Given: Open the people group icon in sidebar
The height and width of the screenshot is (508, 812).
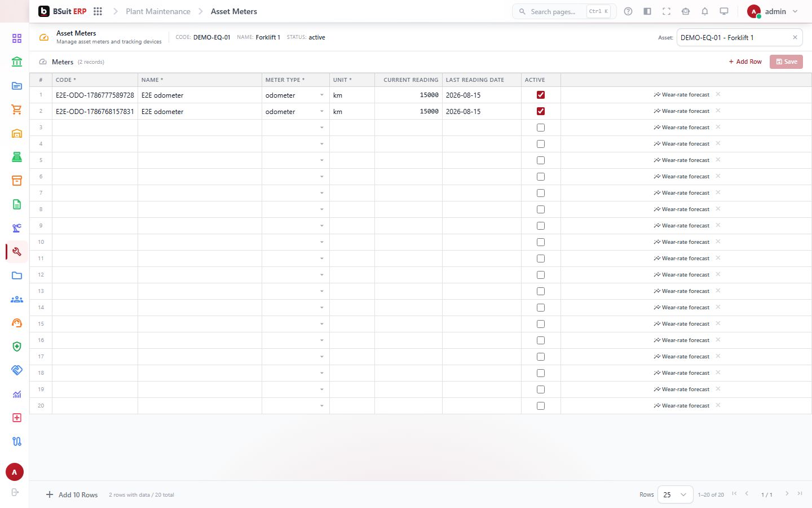Looking at the screenshot, I should click(x=17, y=299).
